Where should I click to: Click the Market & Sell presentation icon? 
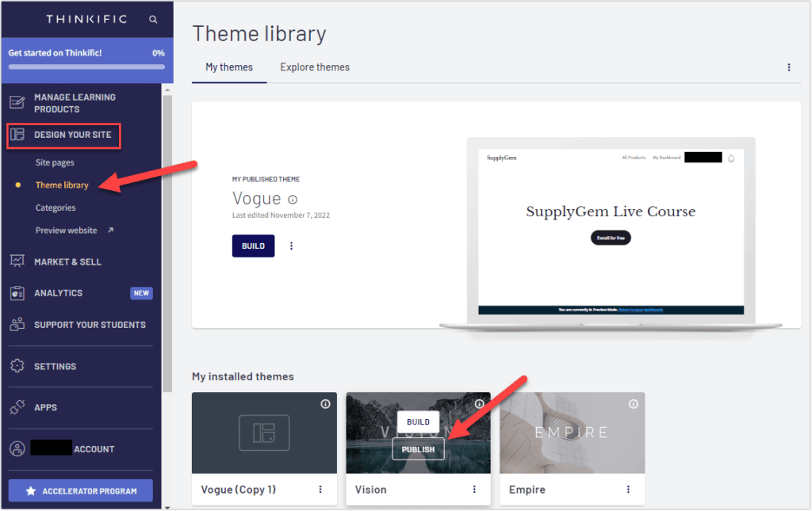coord(17,261)
